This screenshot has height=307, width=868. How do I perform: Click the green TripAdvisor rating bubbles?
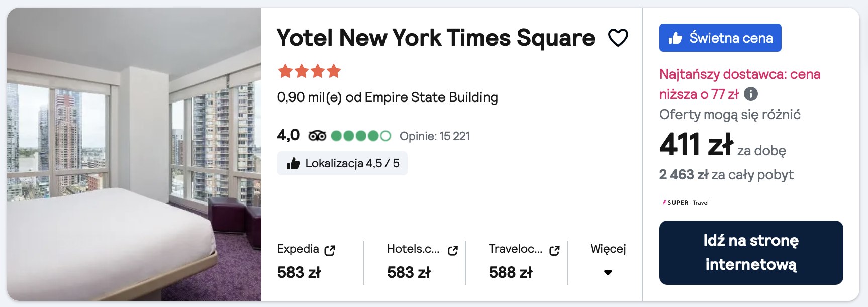coord(361,136)
